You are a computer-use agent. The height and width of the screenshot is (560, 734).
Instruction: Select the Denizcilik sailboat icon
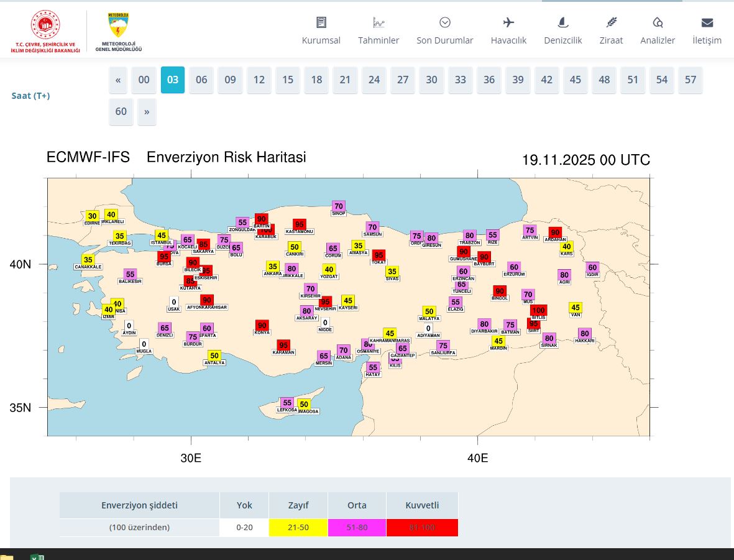click(x=562, y=22)
